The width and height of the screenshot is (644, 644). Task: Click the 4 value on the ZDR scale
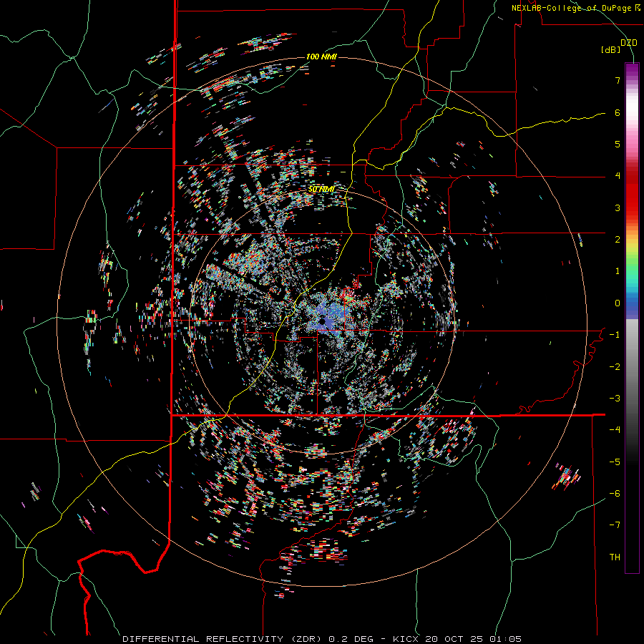[x=618, y=176]
